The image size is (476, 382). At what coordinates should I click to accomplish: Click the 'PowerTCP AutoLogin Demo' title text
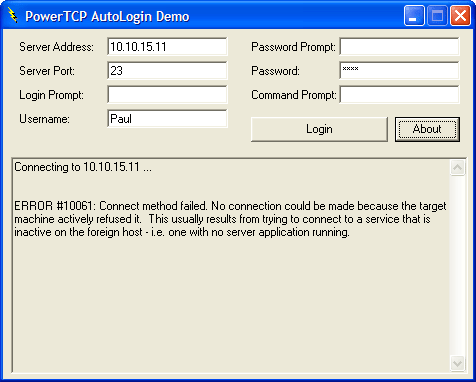click(x=107, y=16)
